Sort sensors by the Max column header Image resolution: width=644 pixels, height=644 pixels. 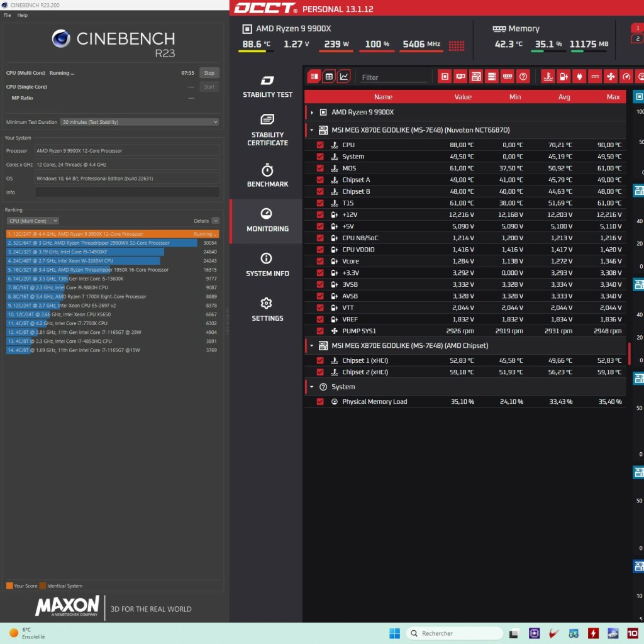click(x=613, y=97)
